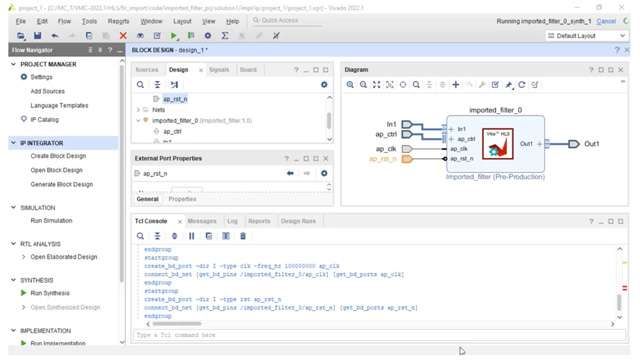The height and width of the screenshot is (360, 640).
Task: Click the Quick Access search field
Action: pos(287,20)
